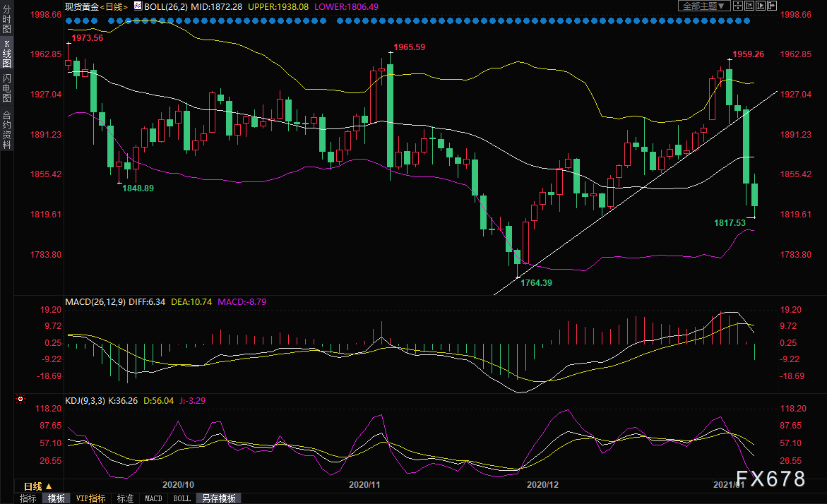
Task: Click the D:56.04 value
Action: pos(159,401)
